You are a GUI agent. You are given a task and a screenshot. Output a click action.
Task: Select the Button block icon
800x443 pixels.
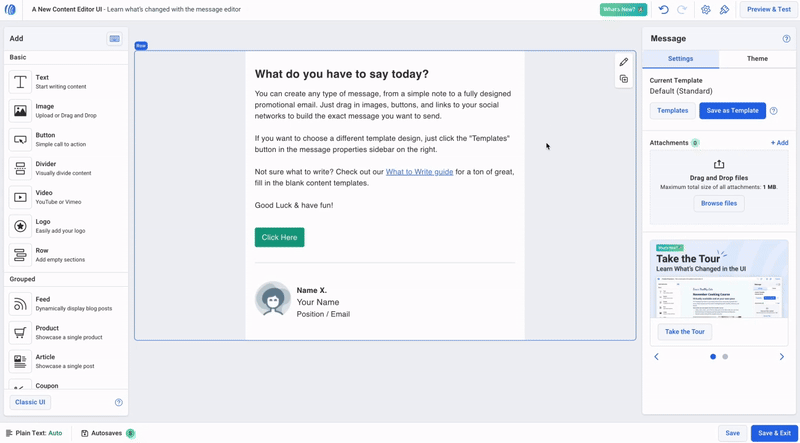pyautogui.click(x=20, y=139)
